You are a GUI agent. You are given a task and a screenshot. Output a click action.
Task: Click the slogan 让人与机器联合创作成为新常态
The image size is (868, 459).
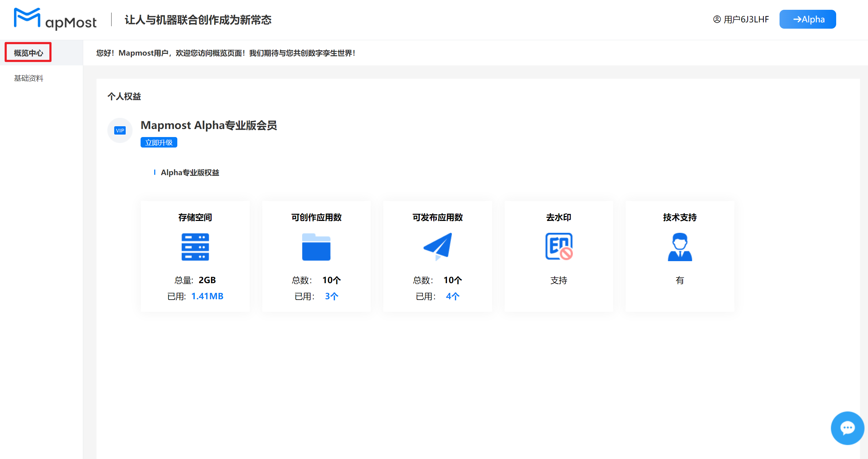click(x=198, y=20)
